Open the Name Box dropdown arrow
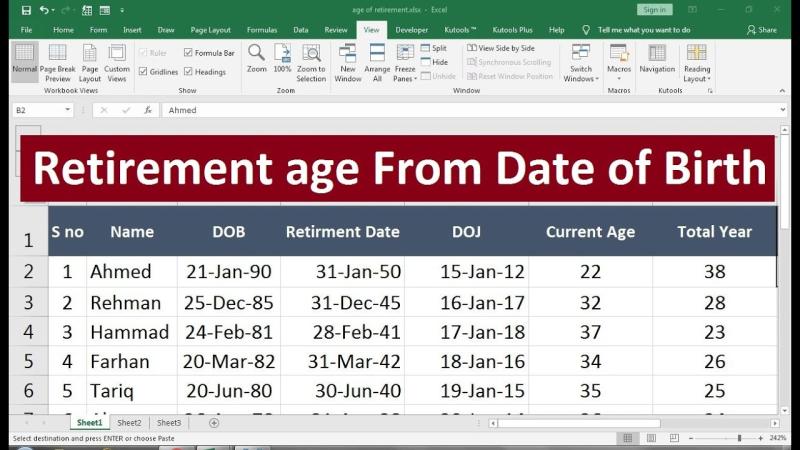The image size is (800, 450). 67,110
